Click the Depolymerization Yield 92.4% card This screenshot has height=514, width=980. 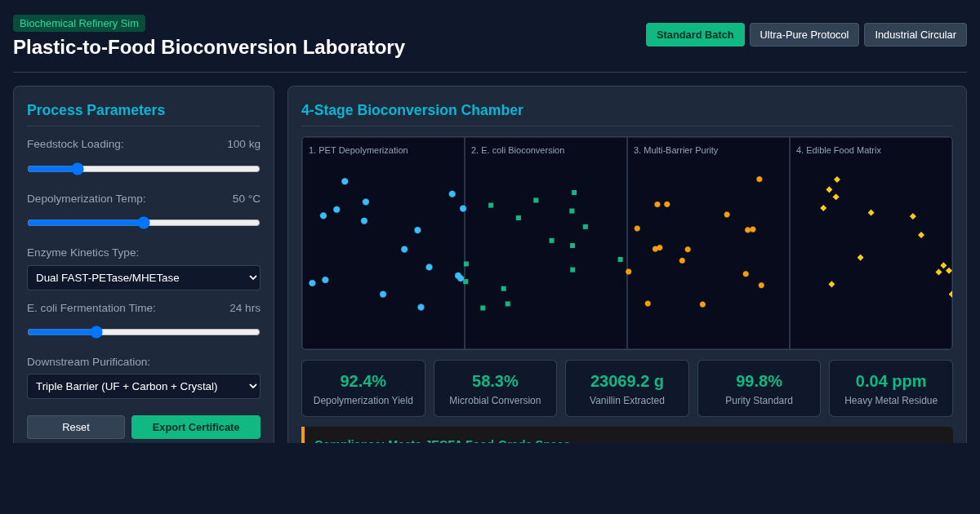click(x=363, y=388)
